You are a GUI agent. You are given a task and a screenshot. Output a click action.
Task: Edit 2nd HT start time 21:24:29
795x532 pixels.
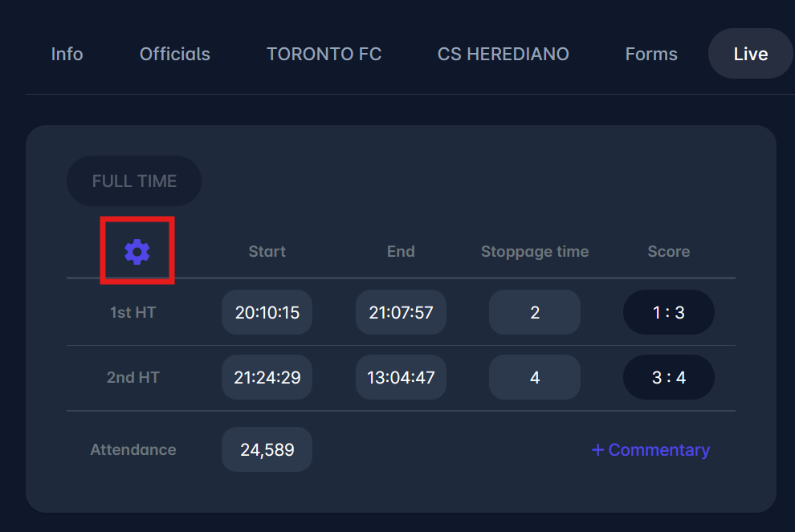click(267, 377)
